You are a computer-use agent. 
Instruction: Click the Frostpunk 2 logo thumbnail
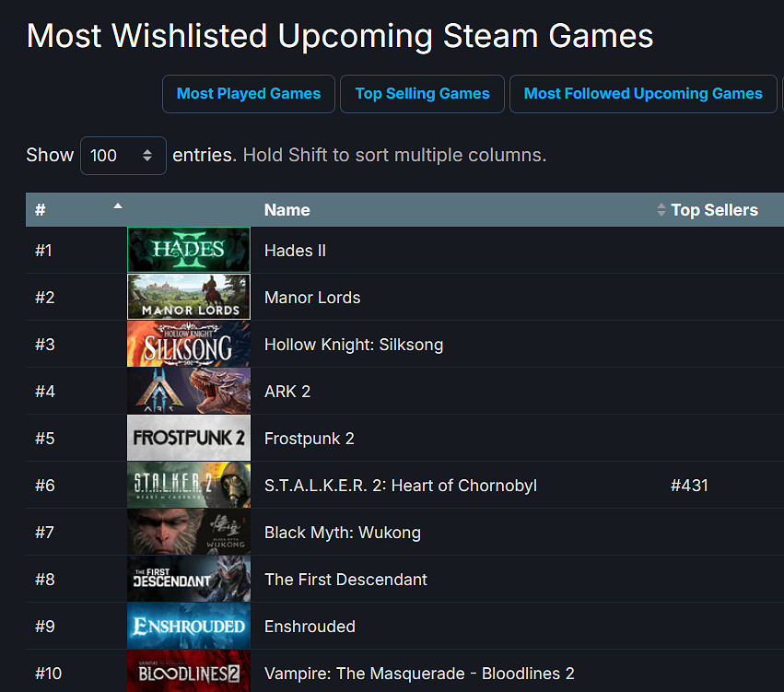[x=188, y=438]
